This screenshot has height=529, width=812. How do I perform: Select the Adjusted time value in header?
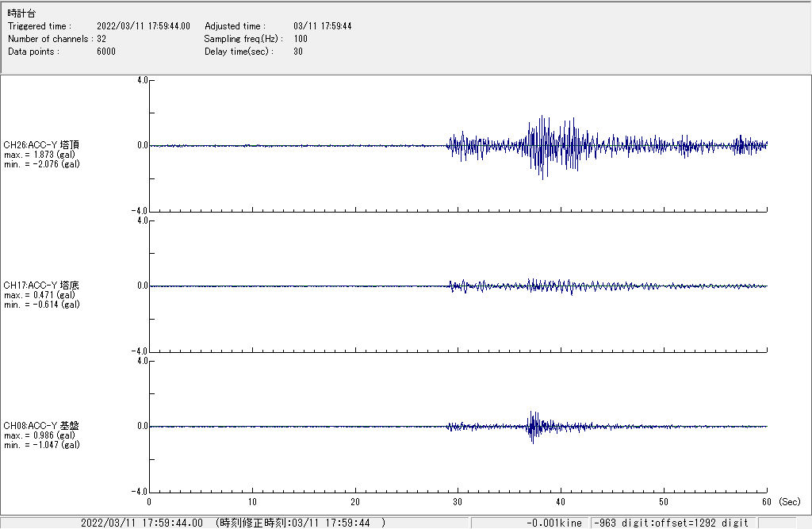[x=322, y=26]
